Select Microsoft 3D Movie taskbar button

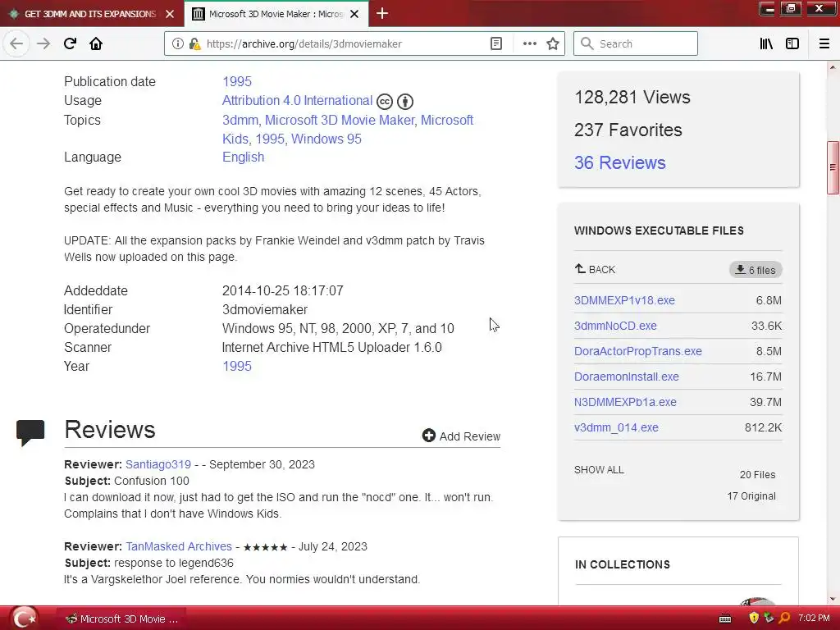click(121, 619)
